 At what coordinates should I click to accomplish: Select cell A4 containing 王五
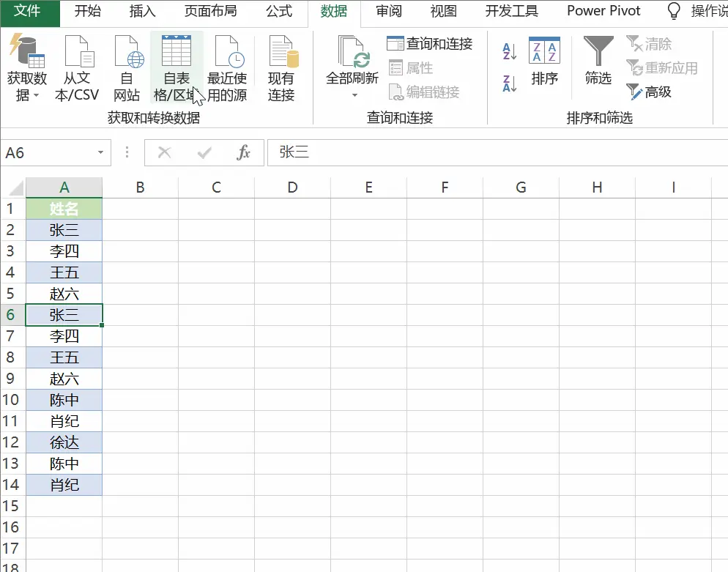point(64,272)
